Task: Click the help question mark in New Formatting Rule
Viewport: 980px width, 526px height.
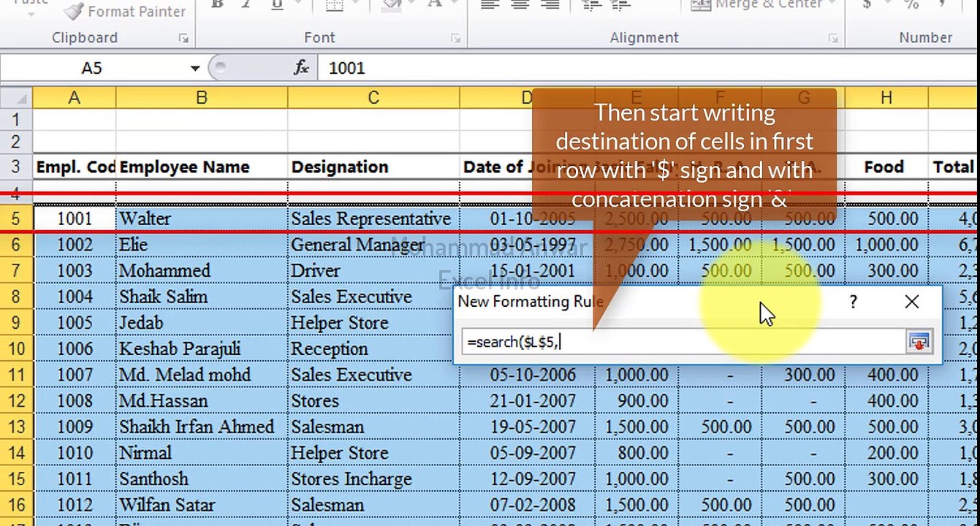Action: coord(853,302)
